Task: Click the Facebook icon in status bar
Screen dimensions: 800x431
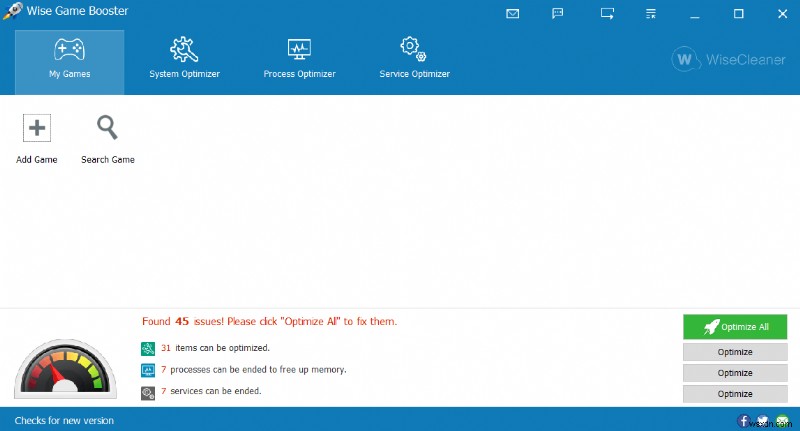Action: click(x=744, y=421)
